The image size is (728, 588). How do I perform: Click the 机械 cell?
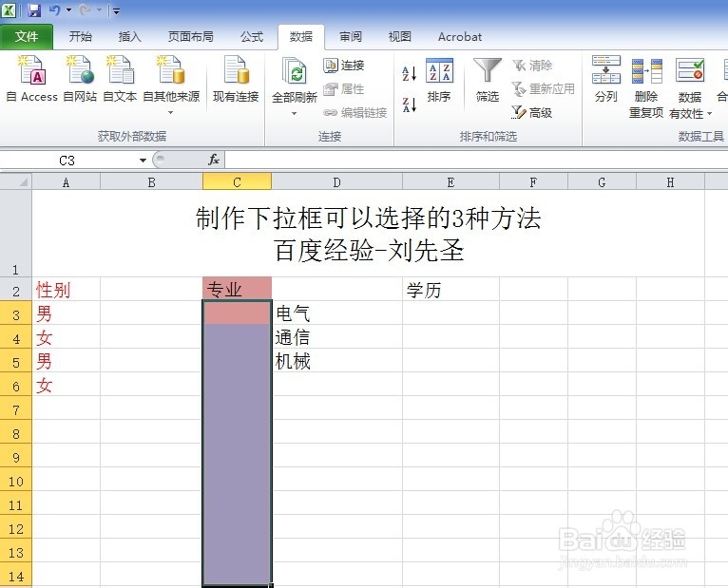(x=336, y=361)
